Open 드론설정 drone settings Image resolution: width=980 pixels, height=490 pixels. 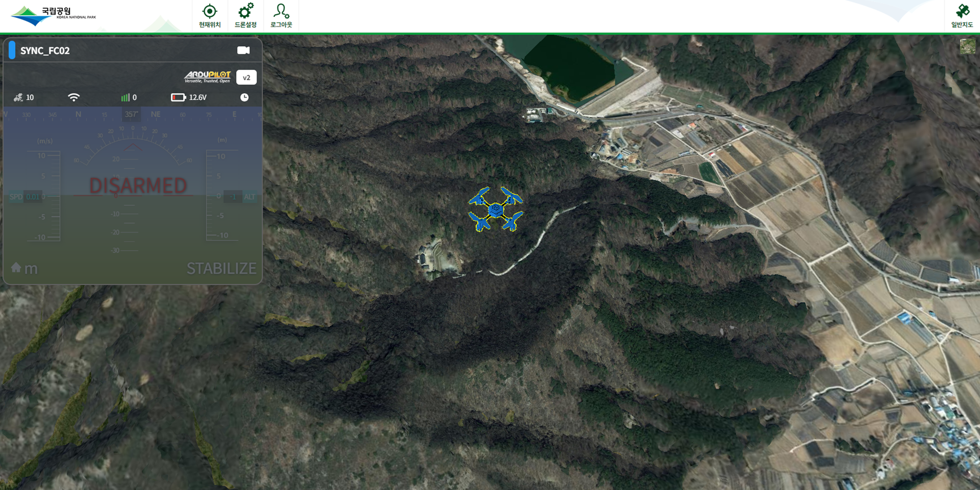[245, 12]
